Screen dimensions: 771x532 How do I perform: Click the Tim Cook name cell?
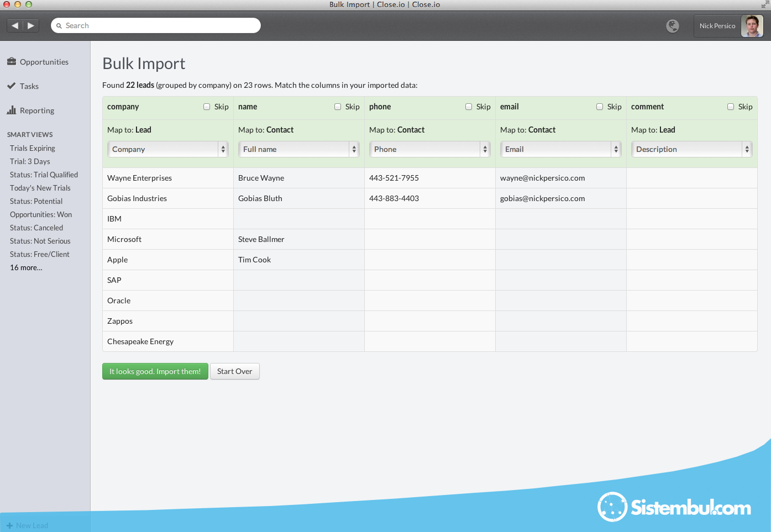click(299, 260)
